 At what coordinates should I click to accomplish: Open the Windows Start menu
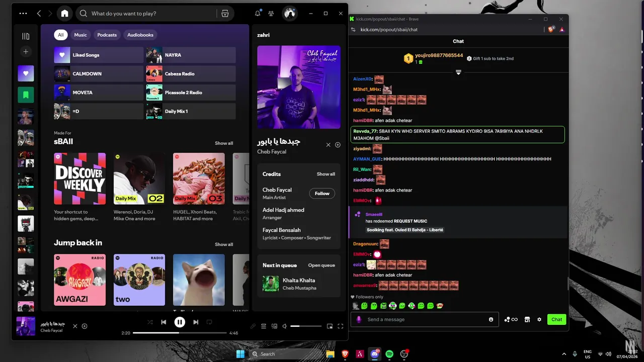pos(240,354)
